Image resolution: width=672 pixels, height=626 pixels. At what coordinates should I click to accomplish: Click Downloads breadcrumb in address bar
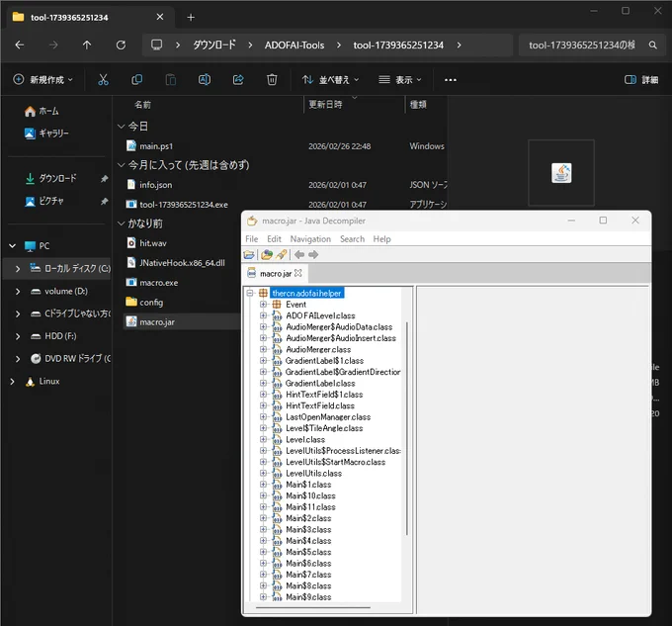click(x=214, y=45)
